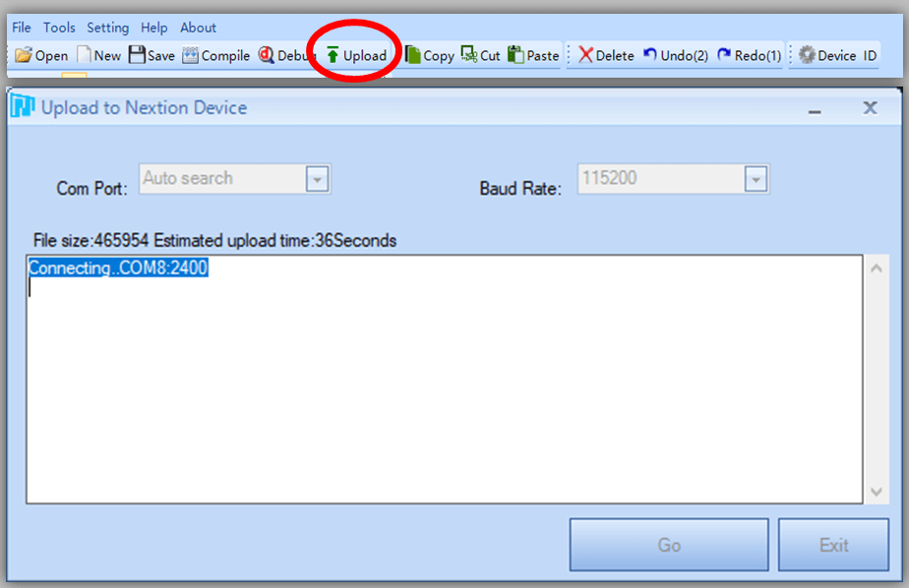909x588 pixels.
Task: Open the Device ID settings
Action: (x=837, y=56)
